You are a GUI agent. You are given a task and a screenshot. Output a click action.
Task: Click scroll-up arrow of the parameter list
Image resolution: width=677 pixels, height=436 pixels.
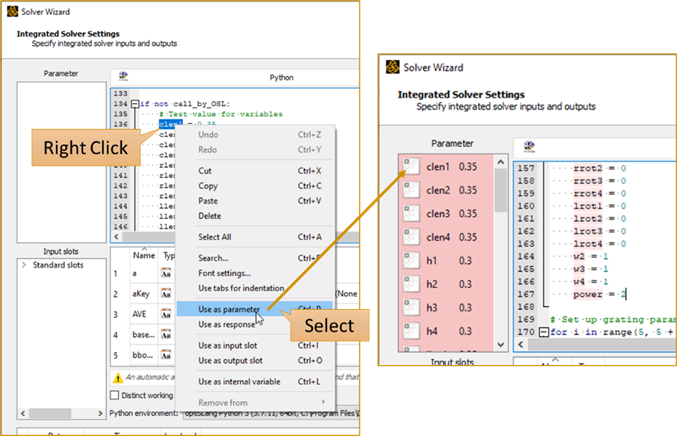501,162
